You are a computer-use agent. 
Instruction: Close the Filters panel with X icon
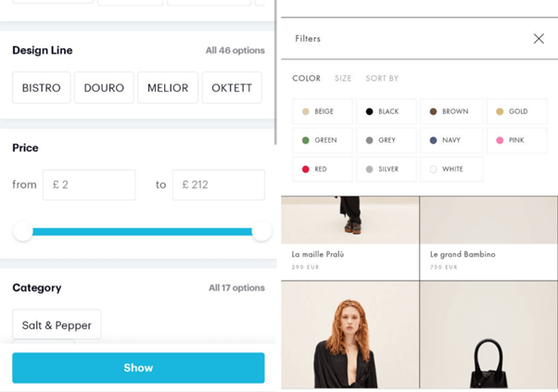tap(539, 39)
